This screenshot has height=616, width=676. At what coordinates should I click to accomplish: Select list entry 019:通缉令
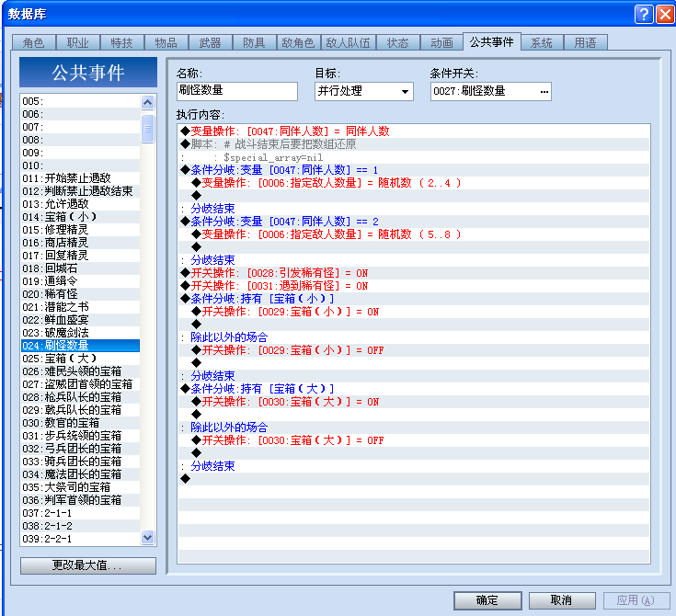click(x=81, y=281)
